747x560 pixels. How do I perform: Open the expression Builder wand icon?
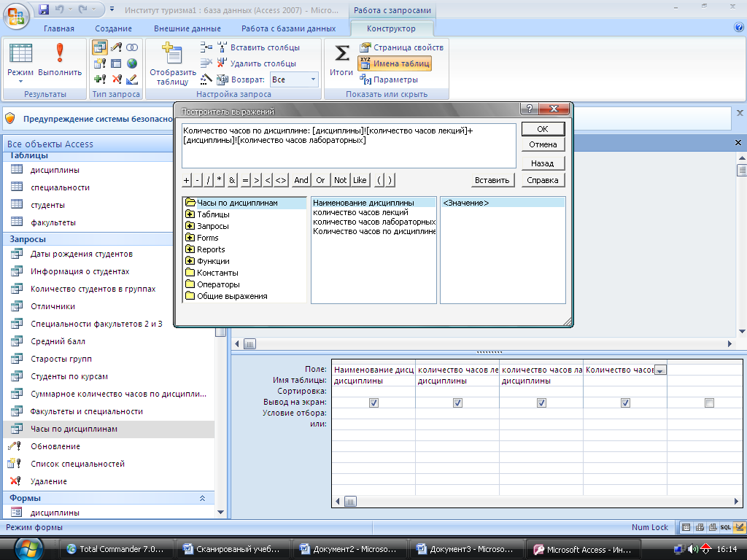pos(206,79)
